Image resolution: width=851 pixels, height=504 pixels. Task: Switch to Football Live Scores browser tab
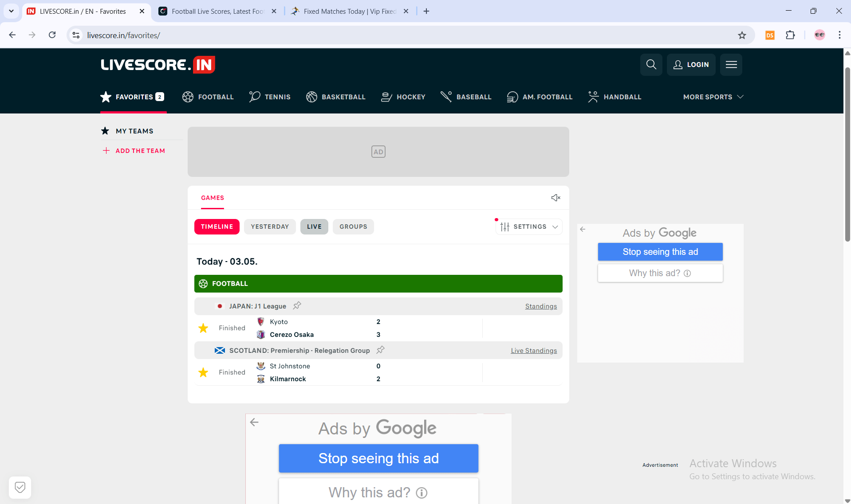coord(217,11)
